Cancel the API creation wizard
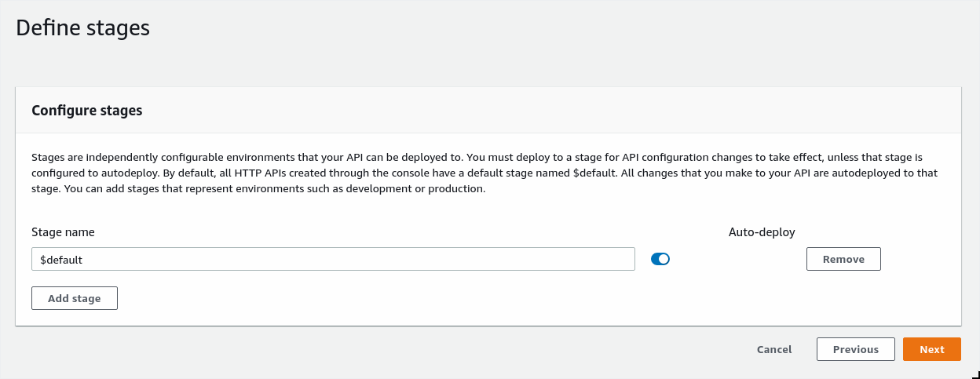 pyautogui.click(x=774, y=349)
